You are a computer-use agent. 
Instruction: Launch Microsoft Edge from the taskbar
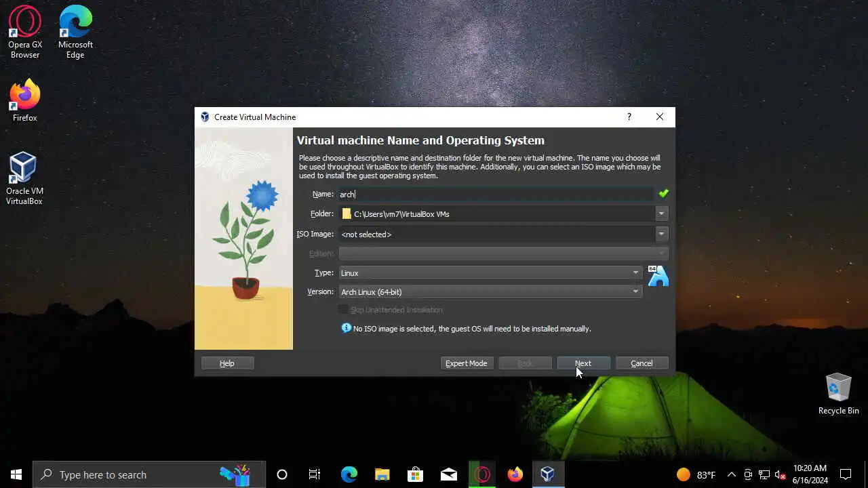[x=349, y=474]
